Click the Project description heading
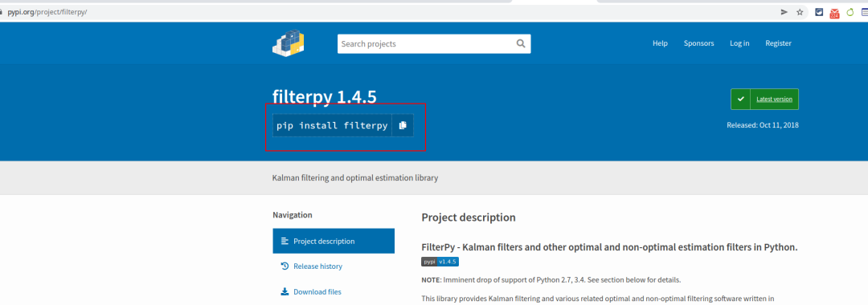This screenshot has width=868, height=305. coord(469,218)
